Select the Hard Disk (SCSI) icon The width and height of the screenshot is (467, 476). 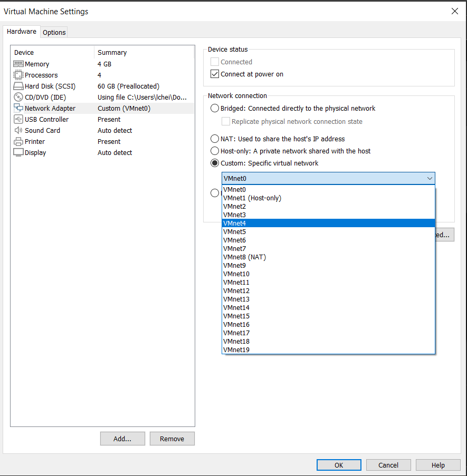pos(18,86)
